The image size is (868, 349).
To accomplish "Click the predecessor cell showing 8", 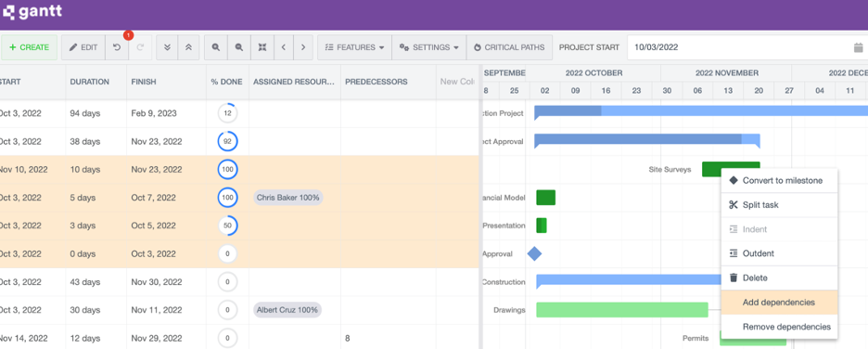I will point(388,338).
